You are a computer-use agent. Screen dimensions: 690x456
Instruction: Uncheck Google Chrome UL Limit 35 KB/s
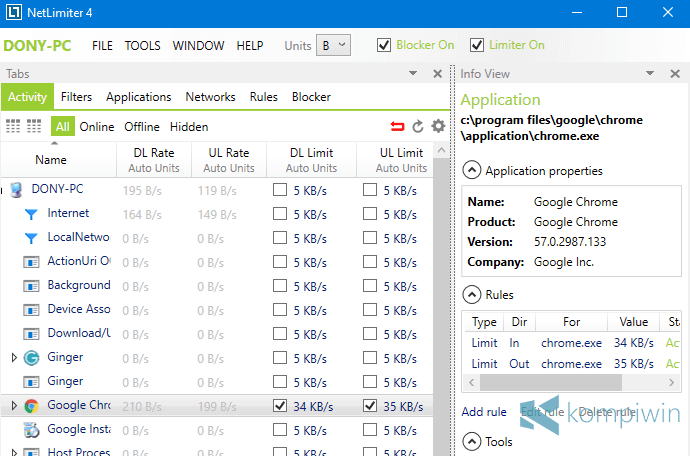[370, 405]
